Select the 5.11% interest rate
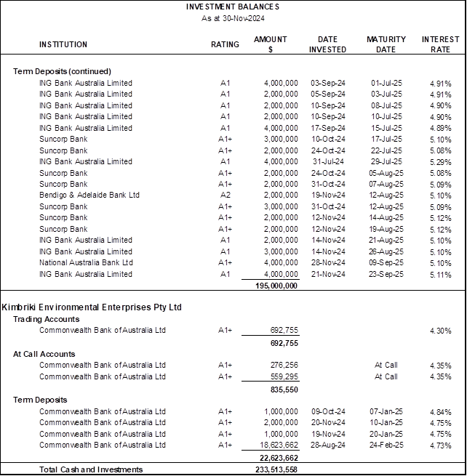The height and width of the screenshot is (476, 467). (x=441, y=275)
